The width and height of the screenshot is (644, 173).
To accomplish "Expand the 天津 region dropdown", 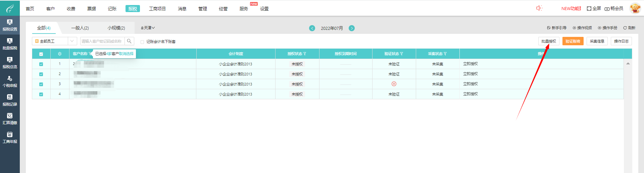I will (148, 28).
